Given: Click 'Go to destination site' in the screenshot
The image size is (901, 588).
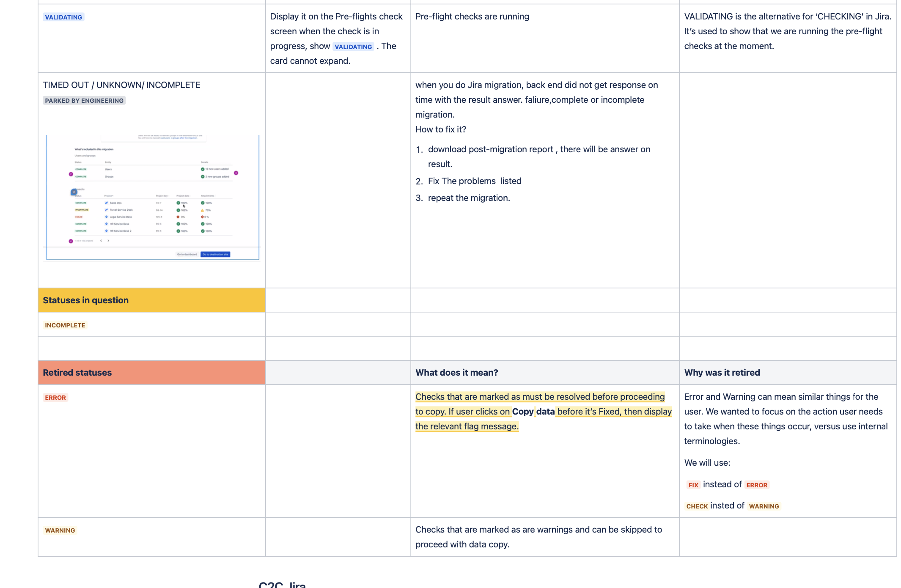Looking at the screenshot, I should (x=215, y=254).
